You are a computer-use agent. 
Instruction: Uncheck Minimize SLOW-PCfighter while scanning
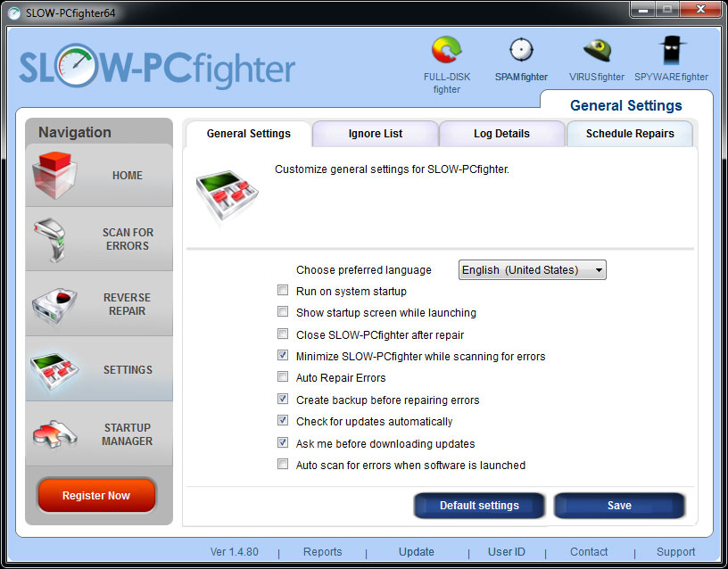click(283, 355)
